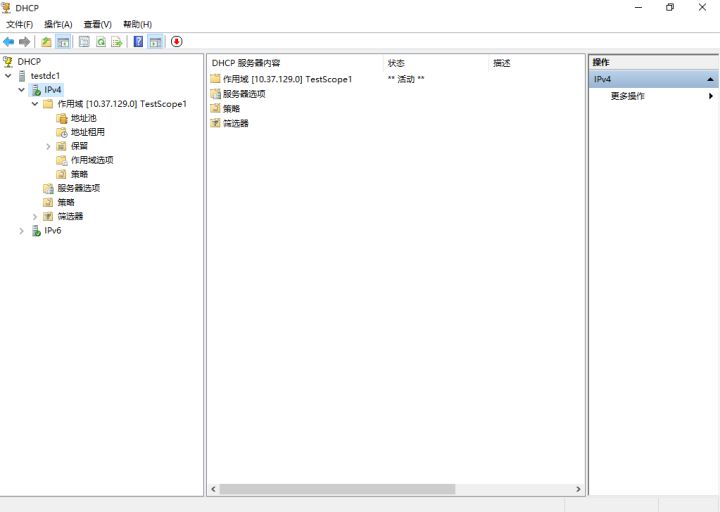Toggle the Show/Hide Console Tree icon
This screenshot has height=512, width=720.
pos(63,42)
